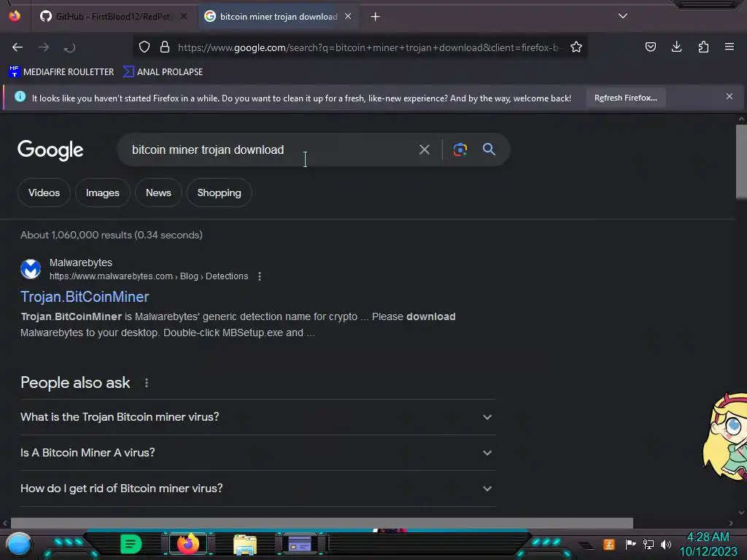Screen dimensions: 747x560
Task: Open the extensions puzzle icon
Action: coord(703,47)
